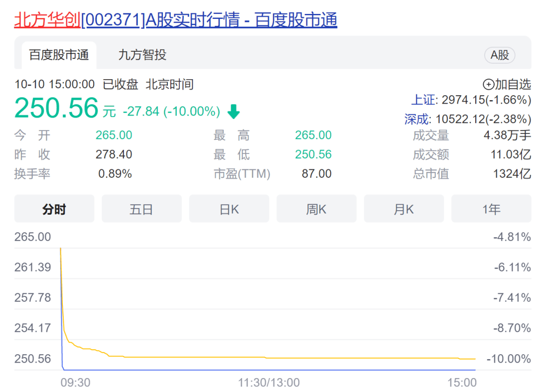Select the 1年 chart view
Screen dimensions: 538x392
pos(491,209)
